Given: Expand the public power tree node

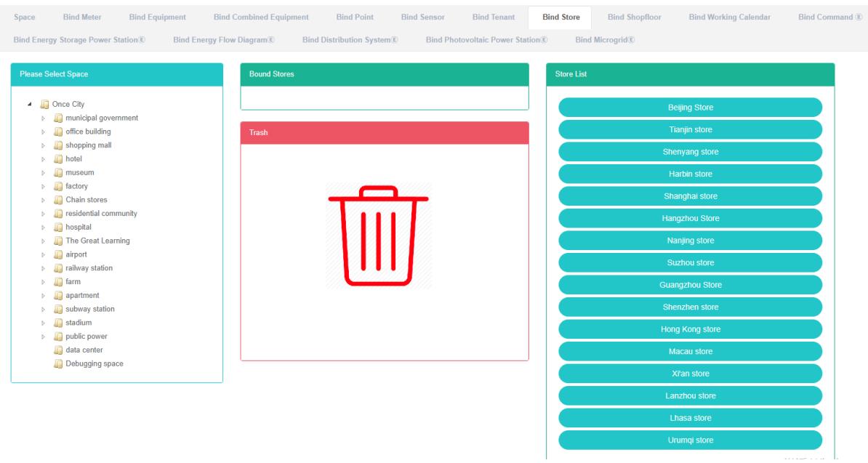Looking at the screenshot, I should (44, 337).
